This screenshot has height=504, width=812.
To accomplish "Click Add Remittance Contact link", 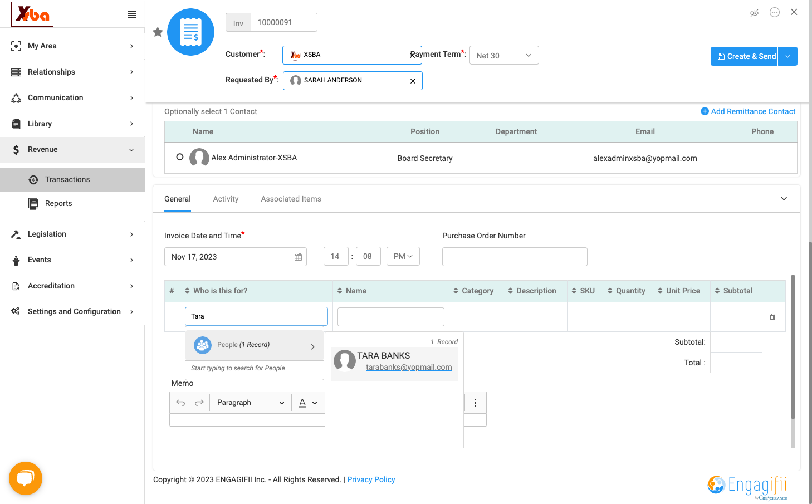I will coord(748,111).
